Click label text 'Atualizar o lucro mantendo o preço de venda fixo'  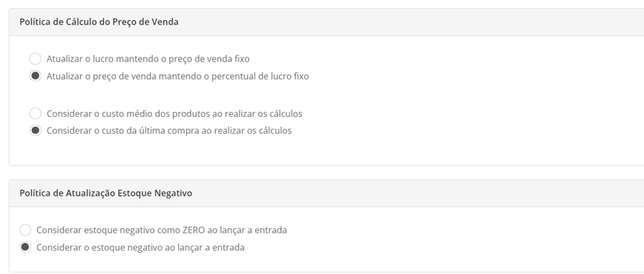pyautogui.click(x=148, y=59)
